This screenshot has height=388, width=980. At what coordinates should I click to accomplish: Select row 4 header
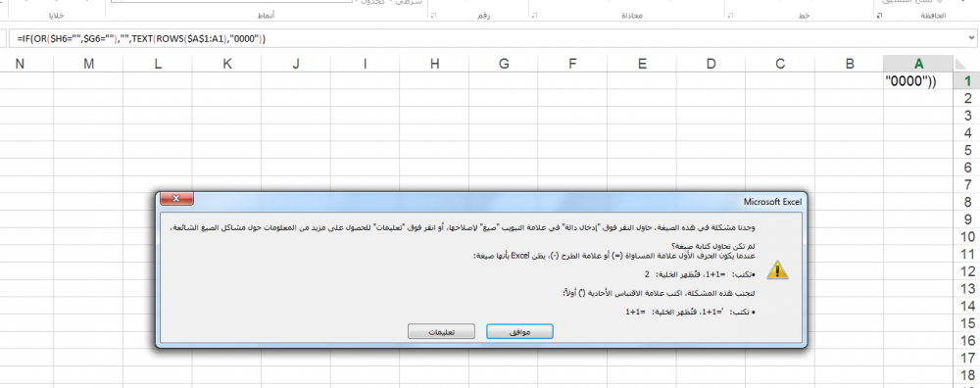coord(967,132)
